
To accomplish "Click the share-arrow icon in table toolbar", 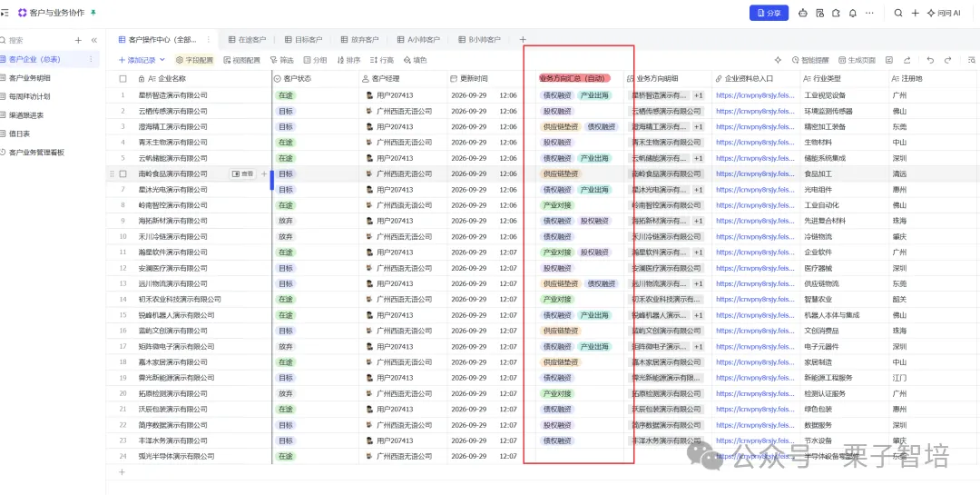I will coord(906,60).
